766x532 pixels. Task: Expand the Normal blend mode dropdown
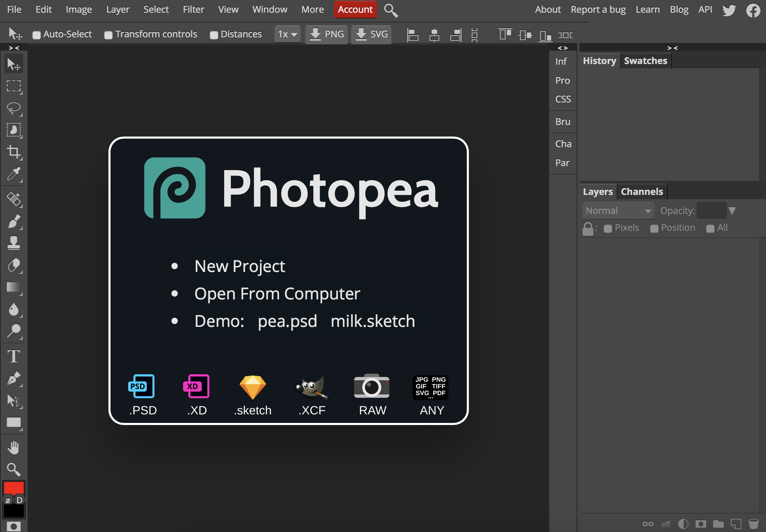point(618,211)
